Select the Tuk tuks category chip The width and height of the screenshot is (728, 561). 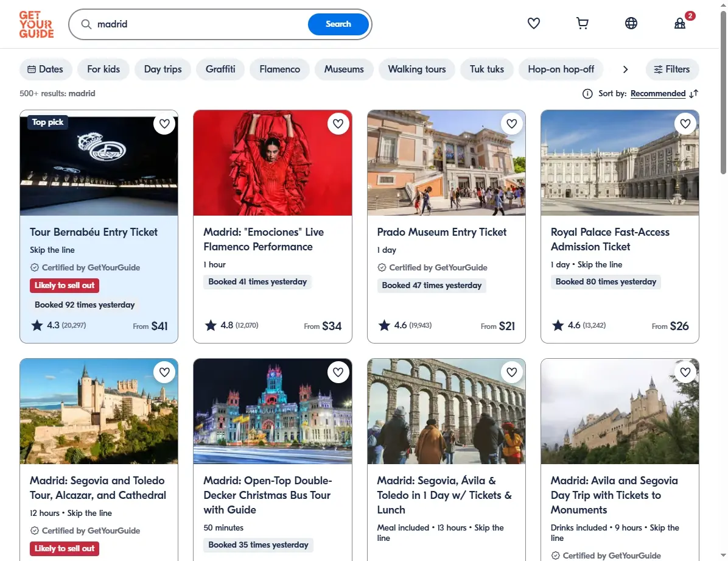click(x=487, y=69)
